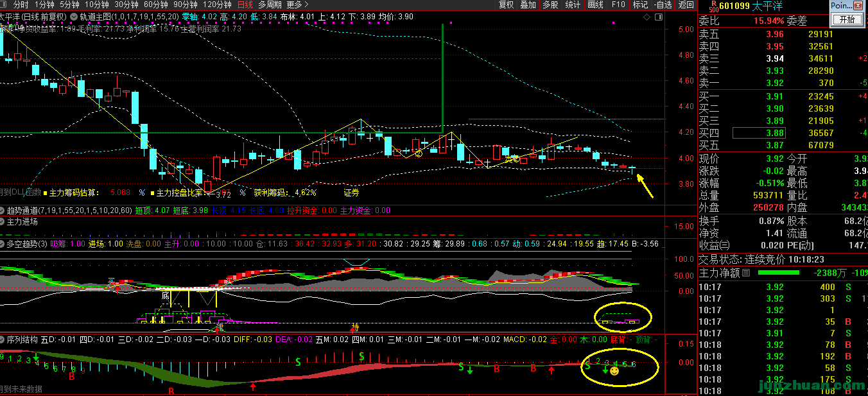This screenshot has height=396, width=868.
Task: Expand 多空趋势 indicator dropdown arrow
Action: pyautogui.click(x=3, y=244)
